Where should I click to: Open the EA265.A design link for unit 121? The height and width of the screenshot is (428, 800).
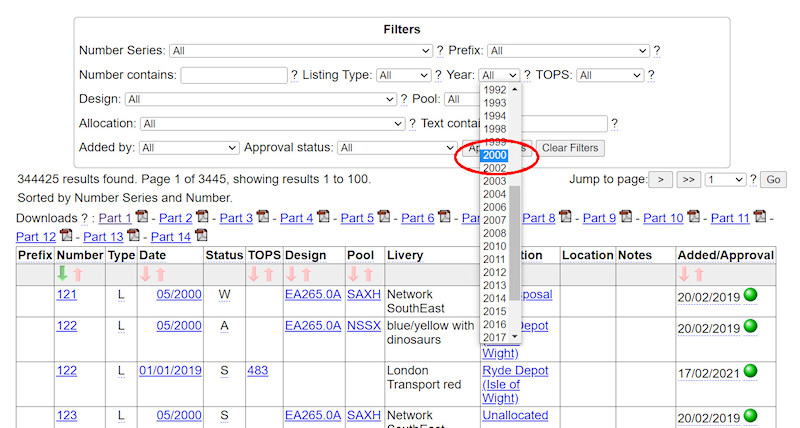(x=313, y=295)
